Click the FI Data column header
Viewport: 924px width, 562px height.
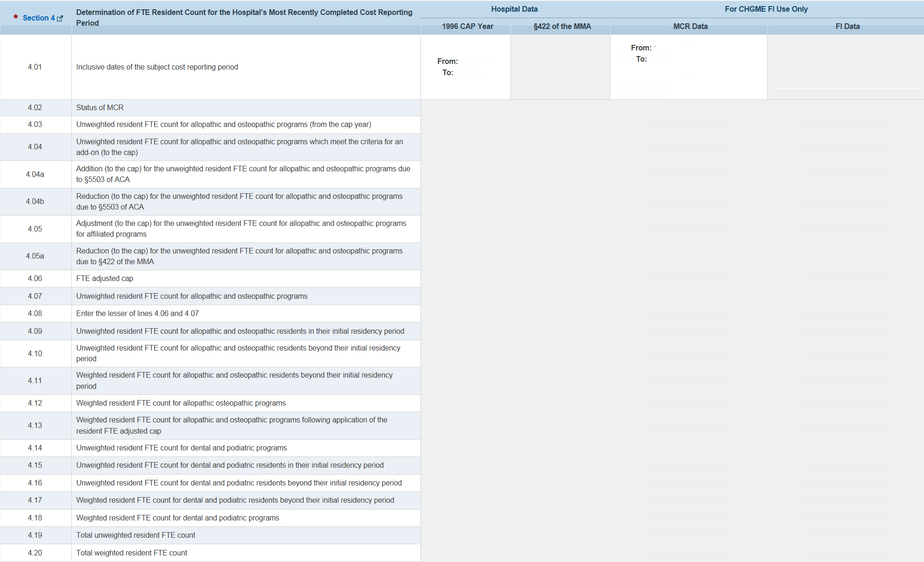(x=847, y=26)
